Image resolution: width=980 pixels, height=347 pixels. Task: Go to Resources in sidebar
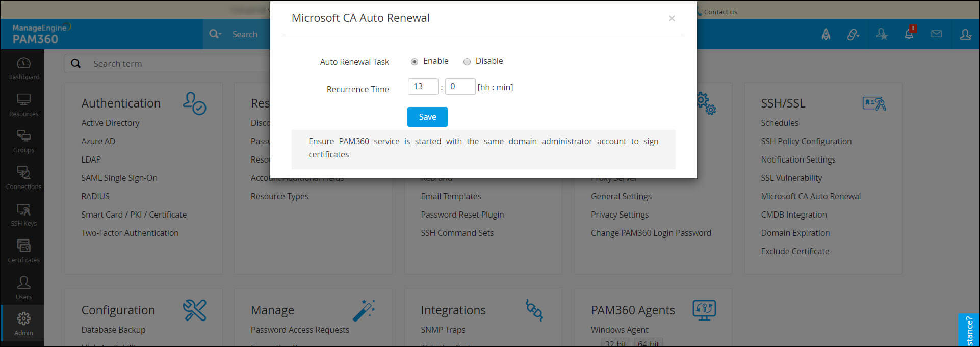tap(23, 105)
